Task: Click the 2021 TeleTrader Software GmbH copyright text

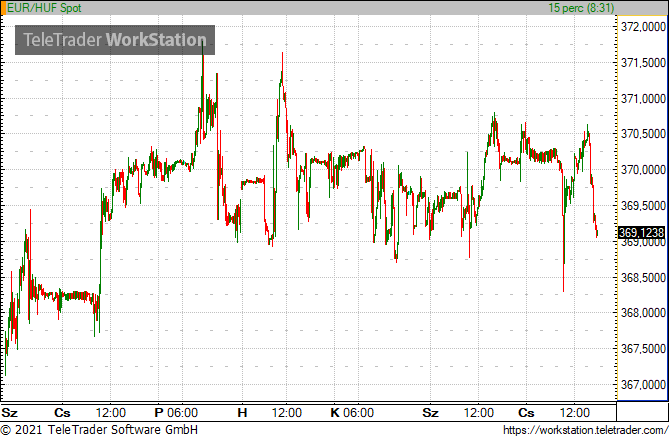Action: (x=99, y=430)
